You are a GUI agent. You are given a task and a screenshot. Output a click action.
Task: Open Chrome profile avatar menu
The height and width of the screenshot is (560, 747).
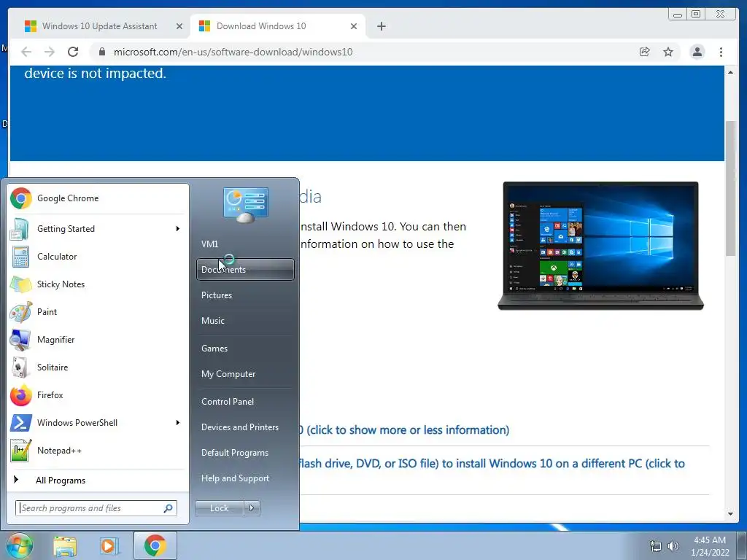[x=697, y=52]
